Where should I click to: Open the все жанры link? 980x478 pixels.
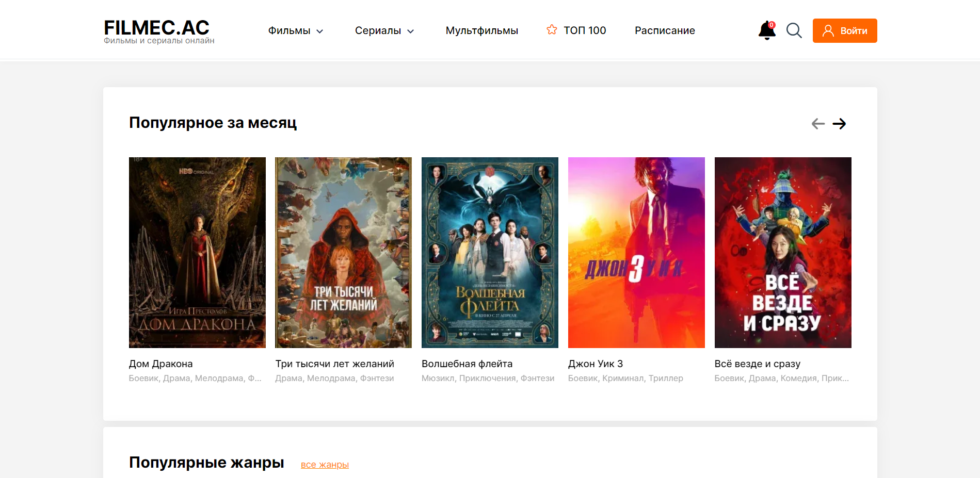pyautogui.click(x=325, y=465)
